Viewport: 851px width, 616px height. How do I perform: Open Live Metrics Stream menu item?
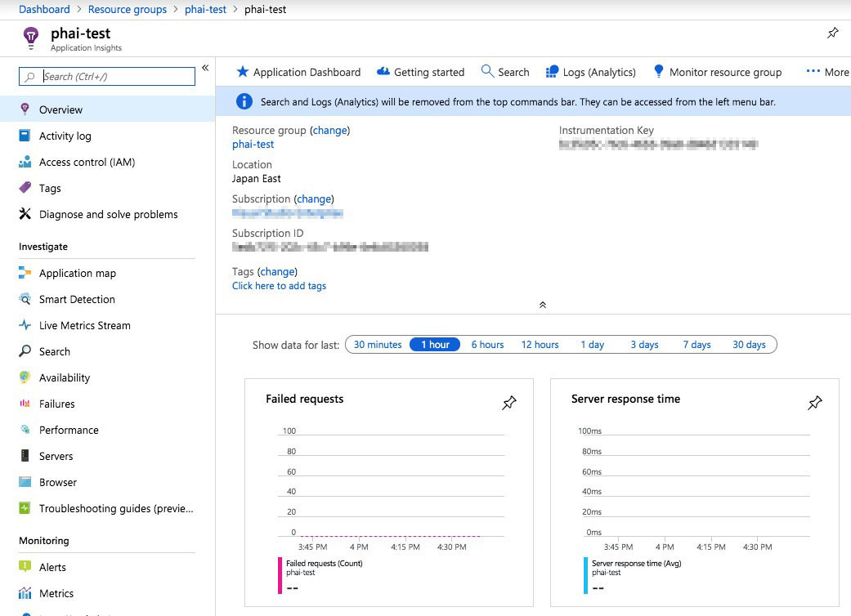(x=107, y=325)
